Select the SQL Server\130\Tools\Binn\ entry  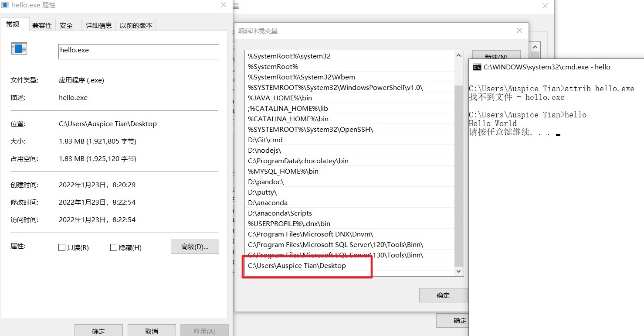tap(349, 255)
